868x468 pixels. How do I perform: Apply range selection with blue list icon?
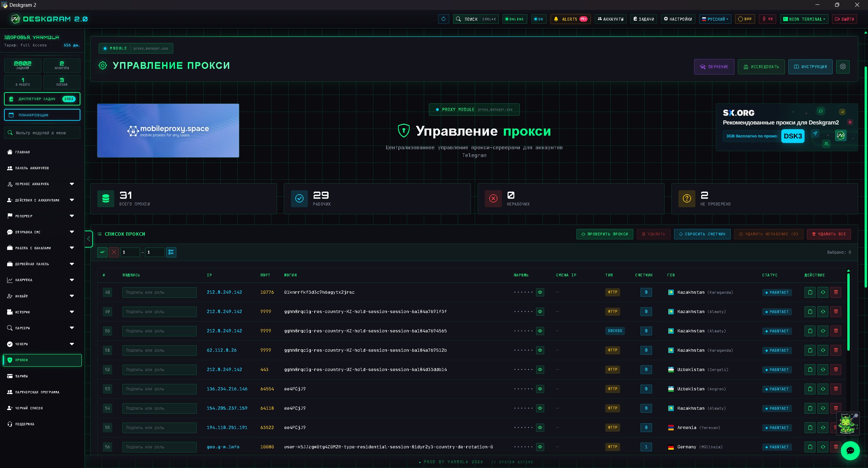click(171, 252)
